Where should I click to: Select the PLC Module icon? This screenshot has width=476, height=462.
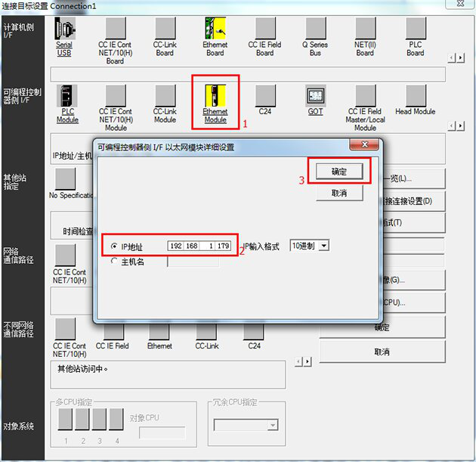(x=67, y=95)
